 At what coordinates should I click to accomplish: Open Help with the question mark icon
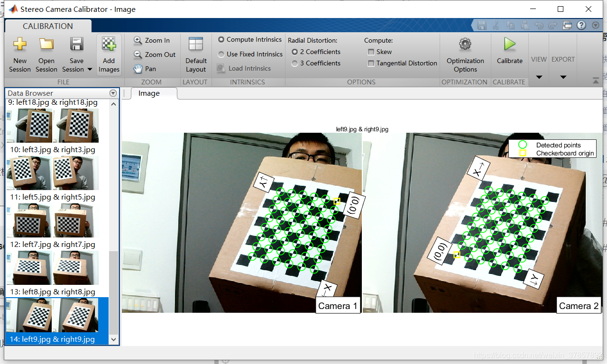(x=582, y=26)
